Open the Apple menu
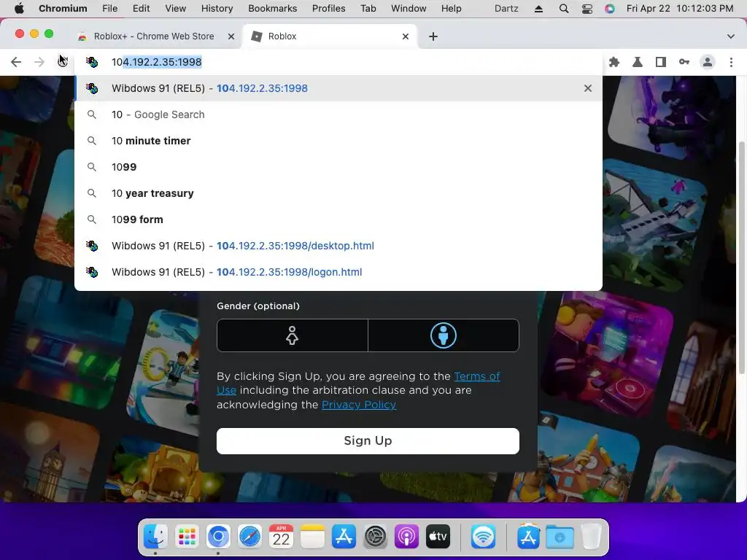 point(19,9)
